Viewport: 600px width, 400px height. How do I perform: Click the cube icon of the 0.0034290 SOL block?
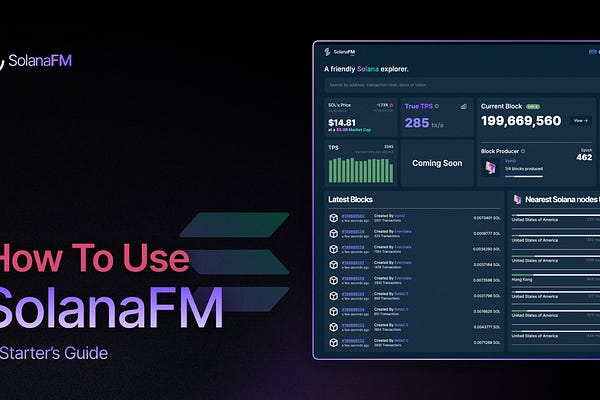[334, 249]
